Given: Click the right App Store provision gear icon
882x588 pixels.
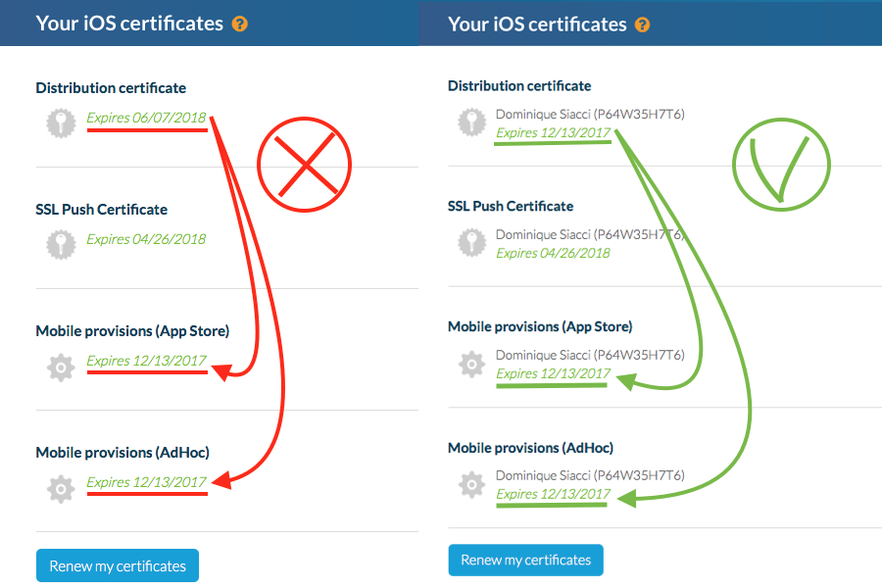Looking at the screenshot, I should [x=472, y=364].
